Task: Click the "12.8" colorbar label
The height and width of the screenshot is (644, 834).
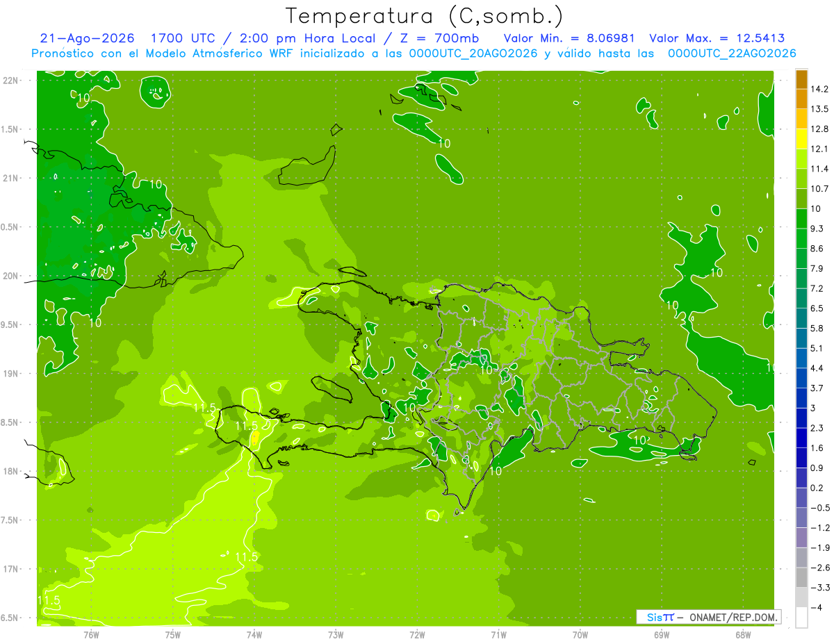Action: pyautogui.click(x=819, y=129)
